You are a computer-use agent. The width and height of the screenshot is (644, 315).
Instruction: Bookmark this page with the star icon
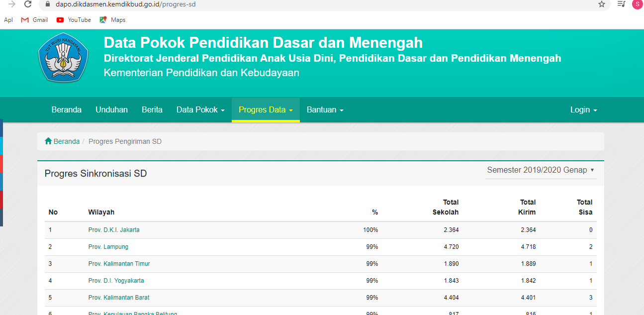click(601, 4)
